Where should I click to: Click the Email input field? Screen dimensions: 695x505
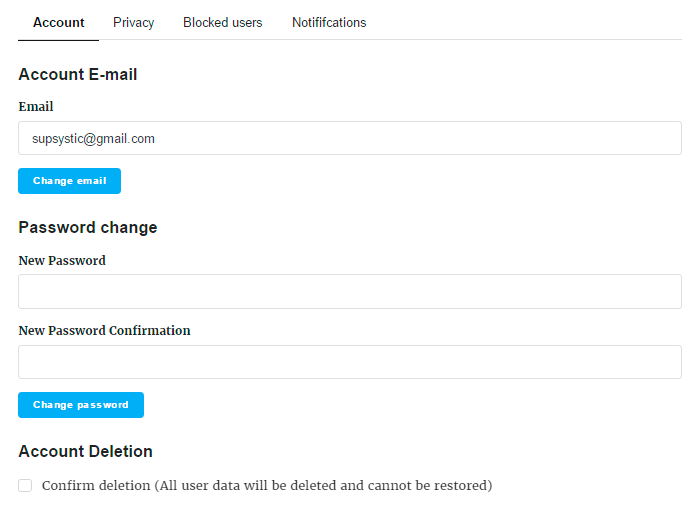pyautogui.click(x=350, y=138)
